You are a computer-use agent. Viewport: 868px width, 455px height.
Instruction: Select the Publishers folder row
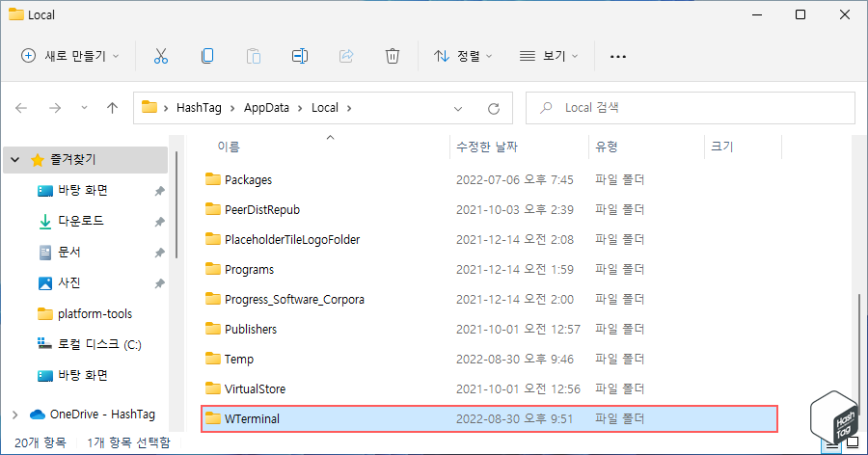489,329
